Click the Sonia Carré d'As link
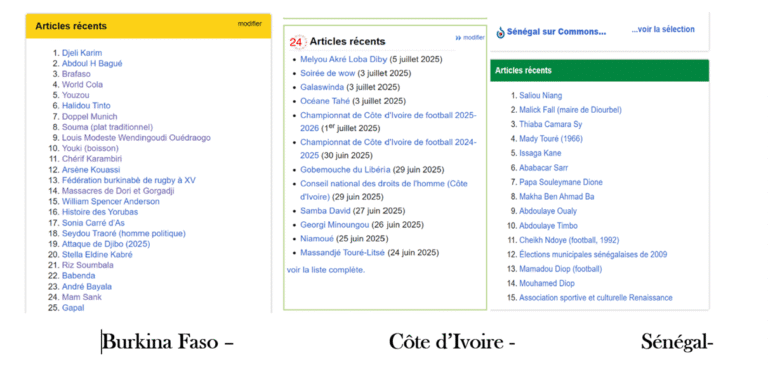Image resolution: width=768 pixels, height=367 pixels. (93, 222)
